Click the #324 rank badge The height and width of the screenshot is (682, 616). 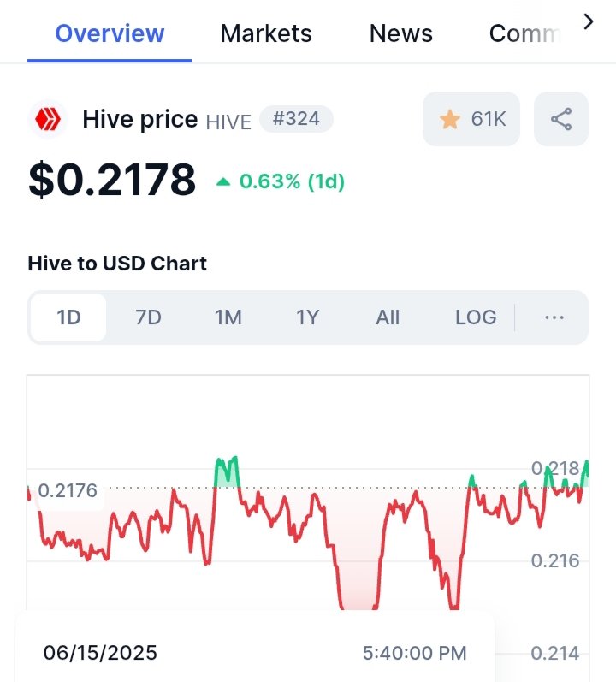click(297, 119)
